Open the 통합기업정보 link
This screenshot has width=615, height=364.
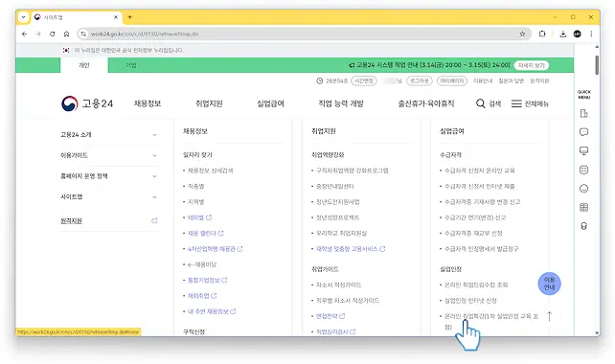(207, 280)
